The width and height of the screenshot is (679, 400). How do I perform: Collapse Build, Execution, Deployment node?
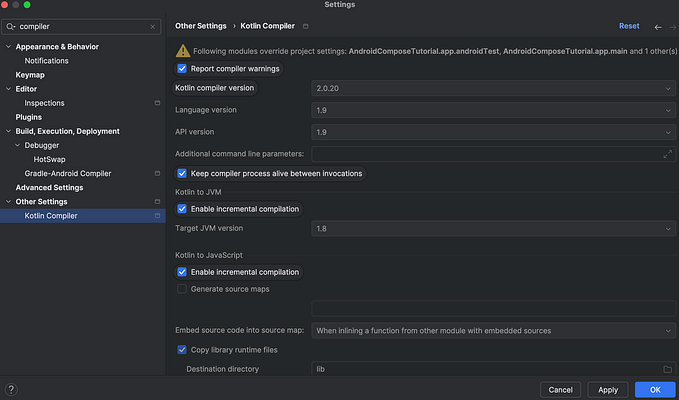pyautogui.click(x=8, y=131)
